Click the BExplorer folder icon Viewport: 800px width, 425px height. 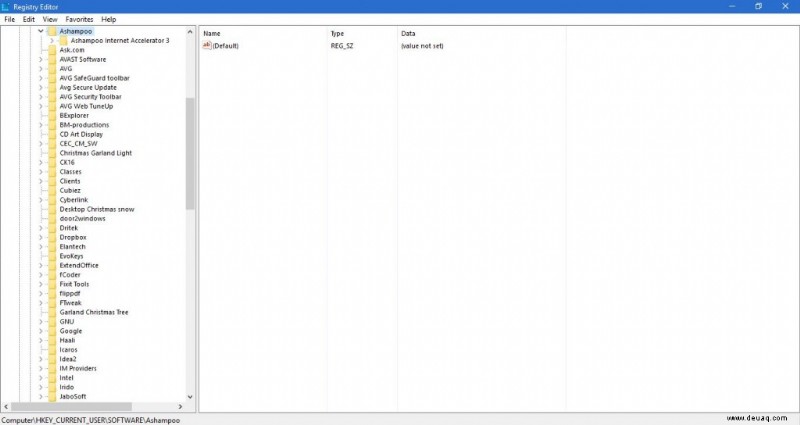coord(52,115)
